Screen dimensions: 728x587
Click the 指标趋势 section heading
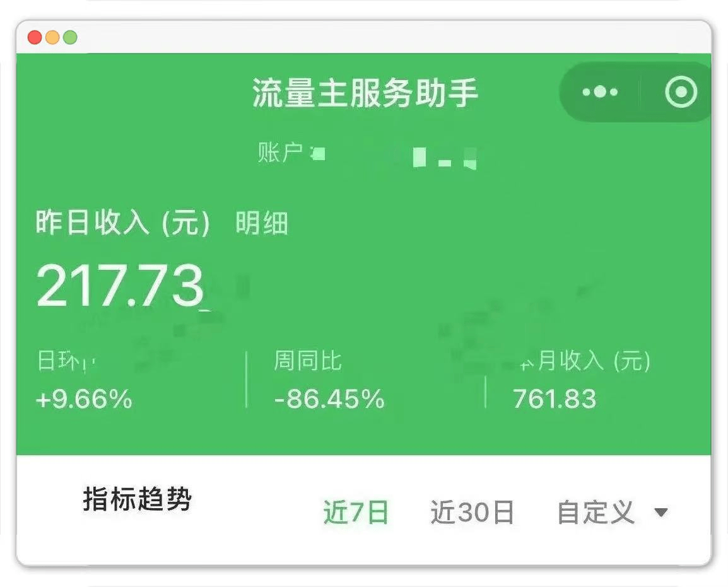click(x=137, y=500)
